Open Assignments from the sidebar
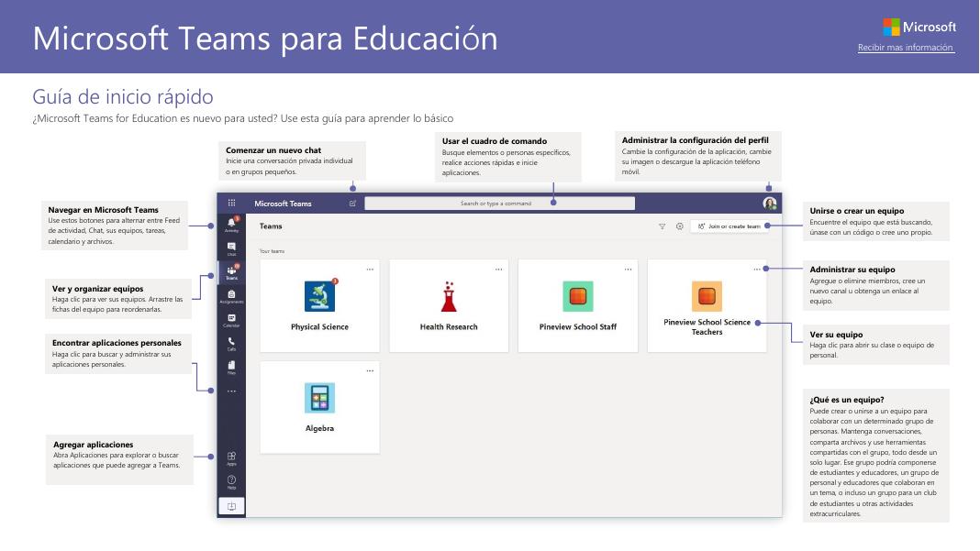Screen dimensions: 980x551 point(231,296)
